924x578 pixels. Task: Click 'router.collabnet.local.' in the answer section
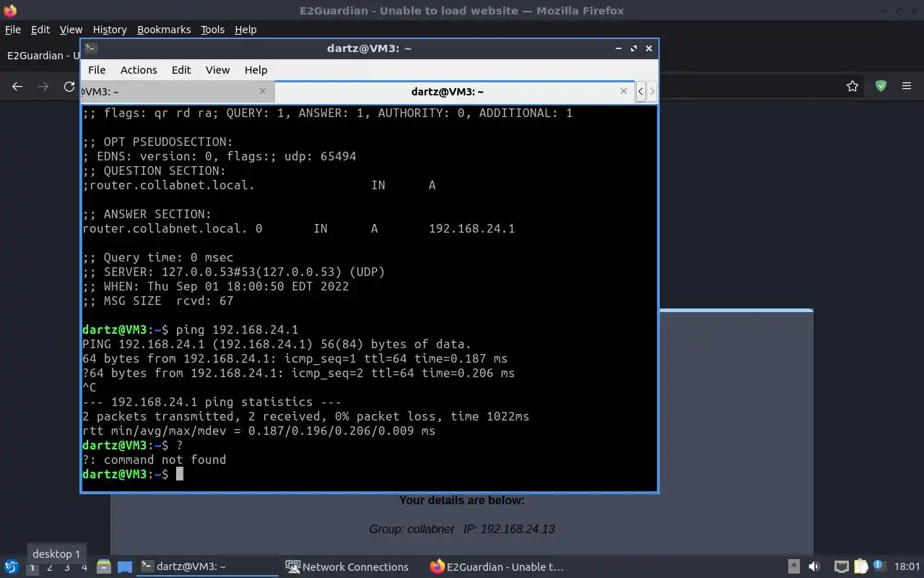tap(165, 228)
